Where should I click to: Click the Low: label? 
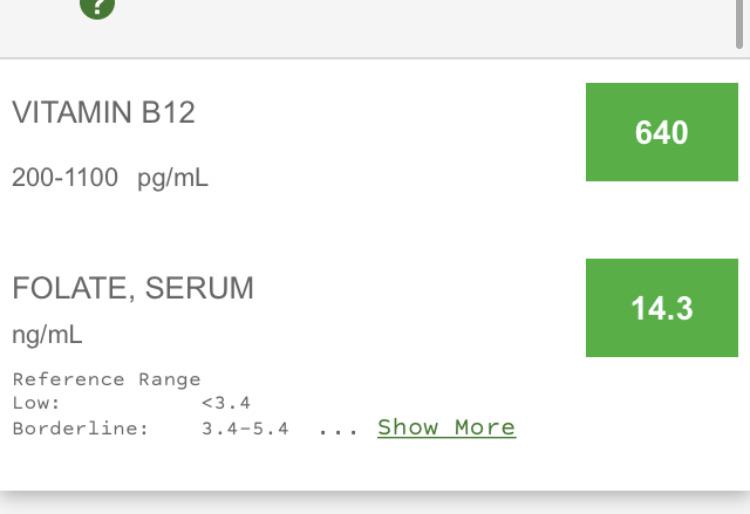pyautogui.click(x=36, y=403)
